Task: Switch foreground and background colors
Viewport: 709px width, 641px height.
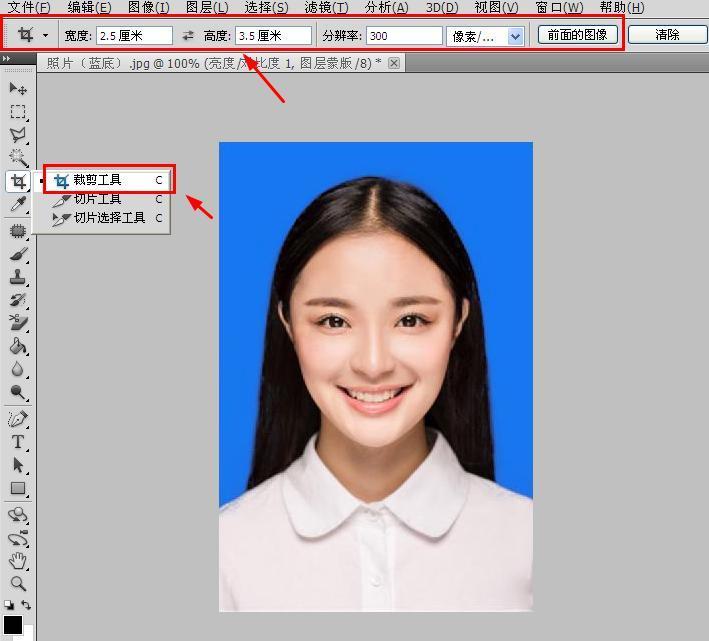Action: pos(26,605)
